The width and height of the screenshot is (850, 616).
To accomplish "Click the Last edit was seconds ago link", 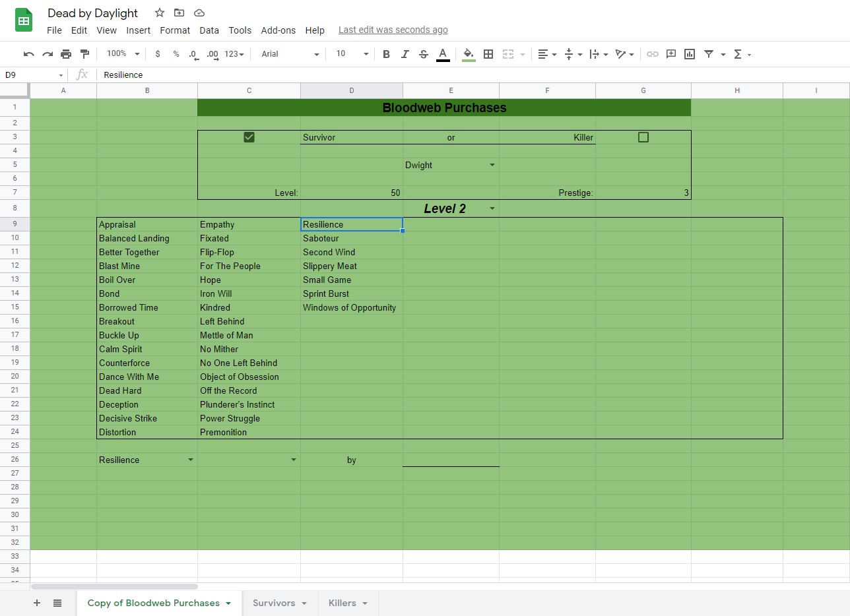I will [x=393, y=30].
